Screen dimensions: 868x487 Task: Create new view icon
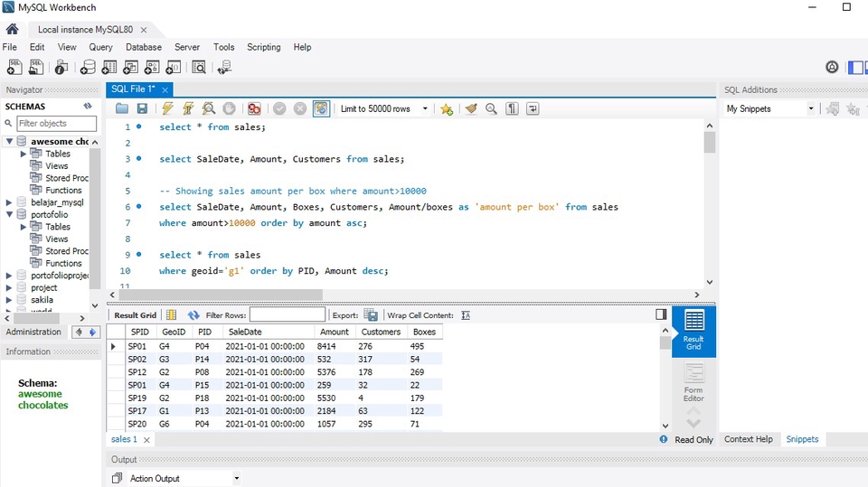point(130,67)
